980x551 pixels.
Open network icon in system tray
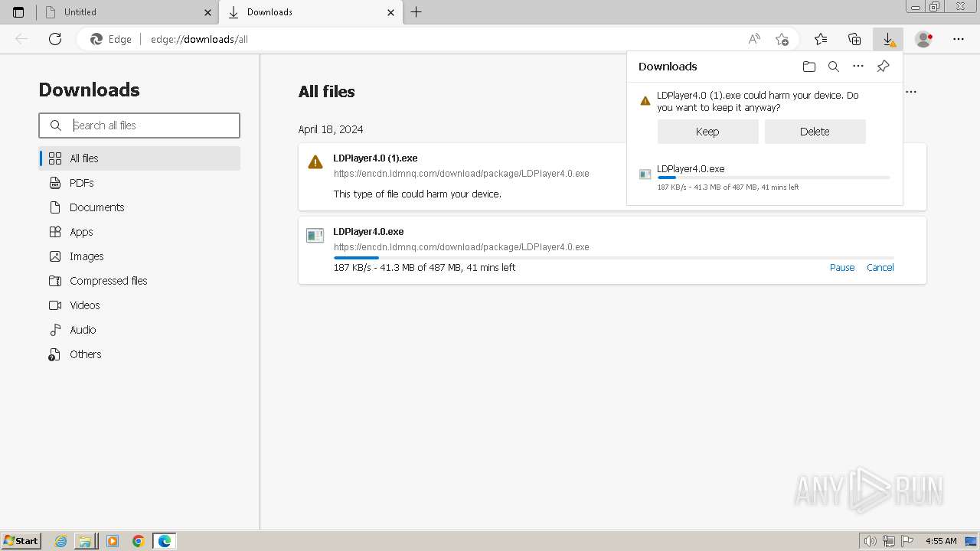(889, 541)
